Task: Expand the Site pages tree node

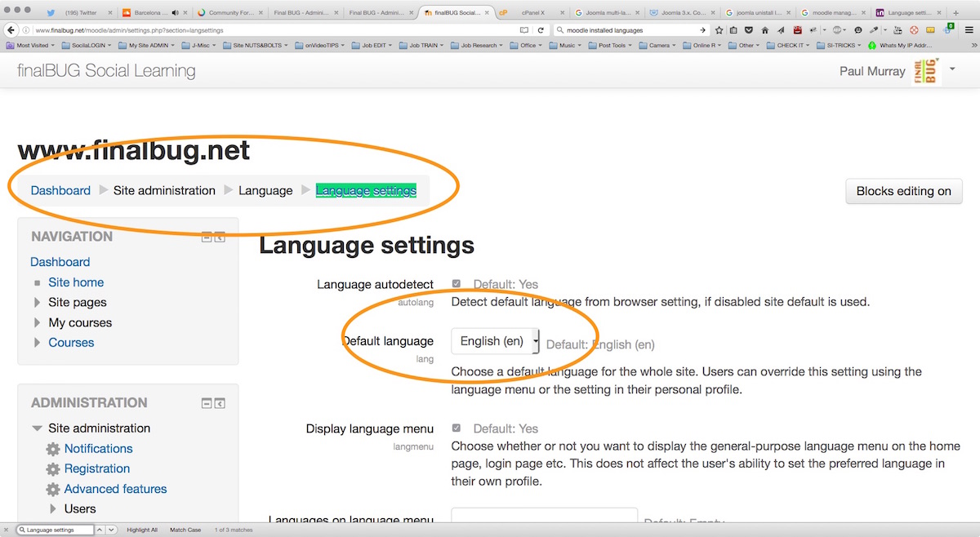Action: [x=37, y=303]
